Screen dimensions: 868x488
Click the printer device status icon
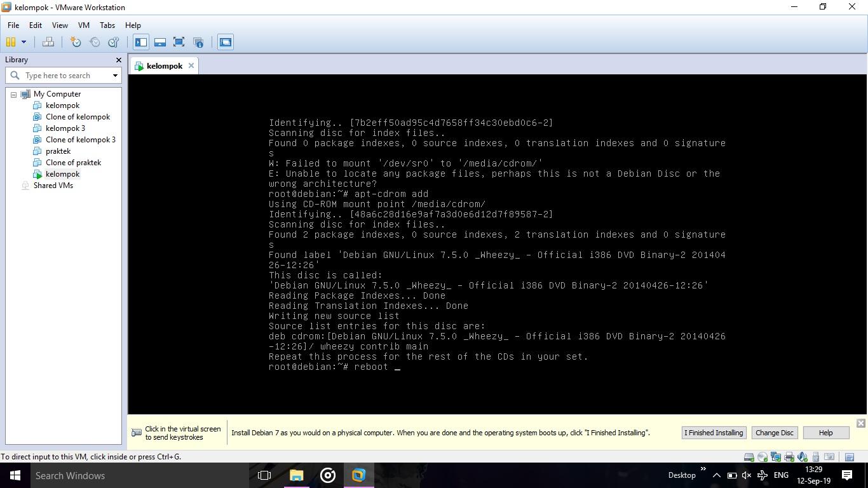click(789, 457)
